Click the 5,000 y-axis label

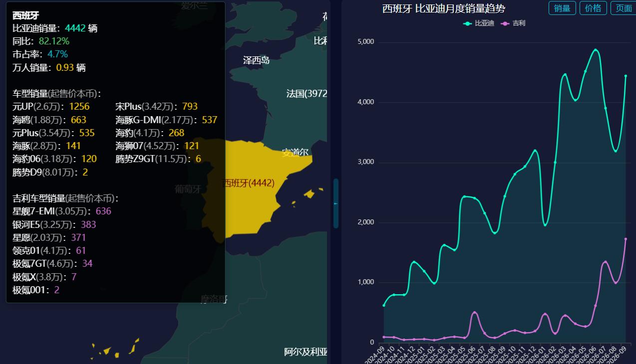coord(366,42)
